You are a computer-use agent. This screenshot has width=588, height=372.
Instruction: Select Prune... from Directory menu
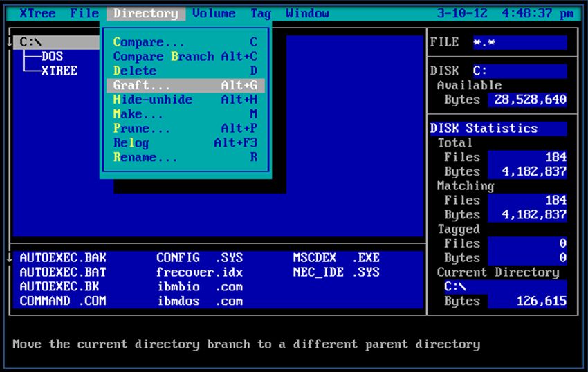[x=185, y=128]
